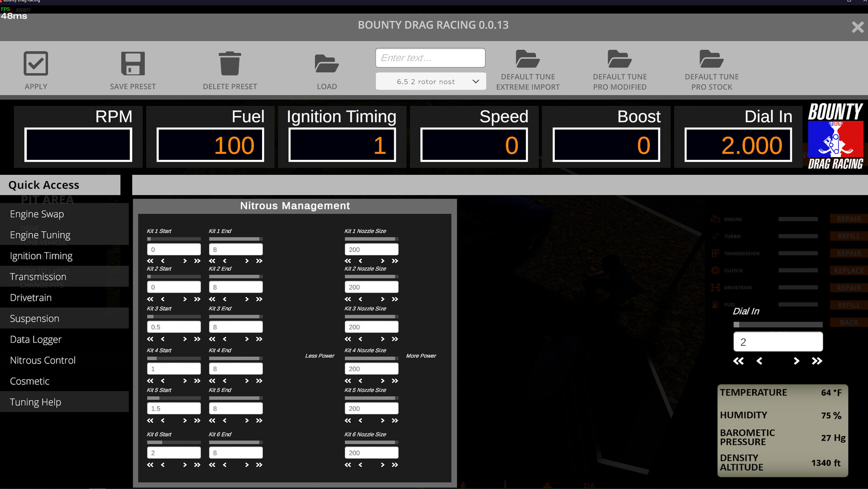Click the Delete Preset trash icon
The image size is (868, 489).
[x=230, y=62]
